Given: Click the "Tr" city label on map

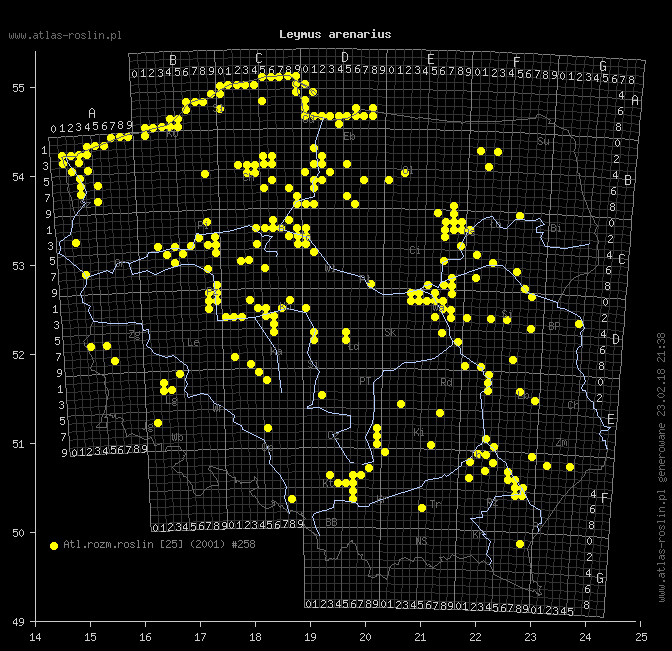Looking at the screenshot, I should [x=435, y=504].
